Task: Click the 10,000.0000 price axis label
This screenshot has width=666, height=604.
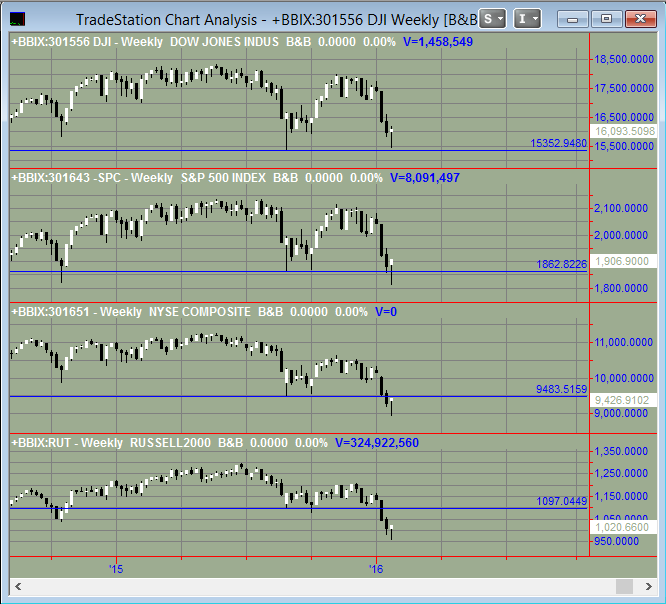Action: pos(624,378)
